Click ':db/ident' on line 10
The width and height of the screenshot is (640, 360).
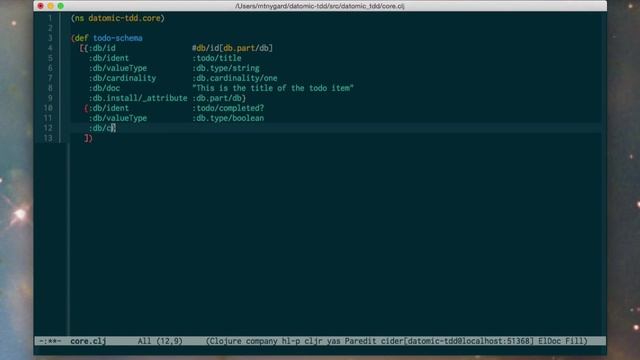tap(109, 108)
